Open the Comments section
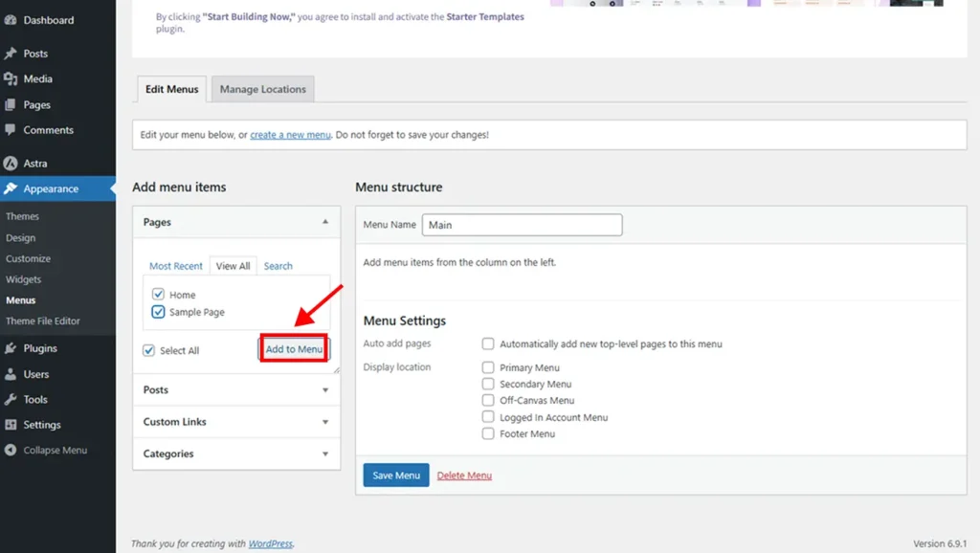 (44, 129)
